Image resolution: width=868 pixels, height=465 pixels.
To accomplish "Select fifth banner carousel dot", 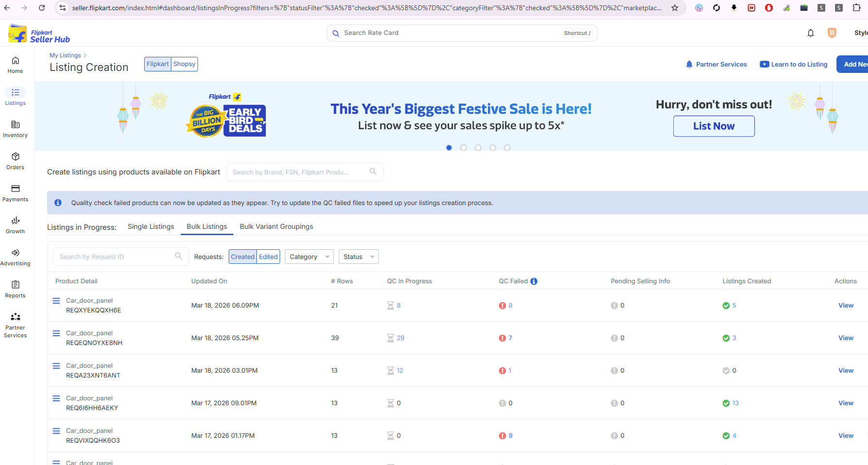I will coord(507,148).
